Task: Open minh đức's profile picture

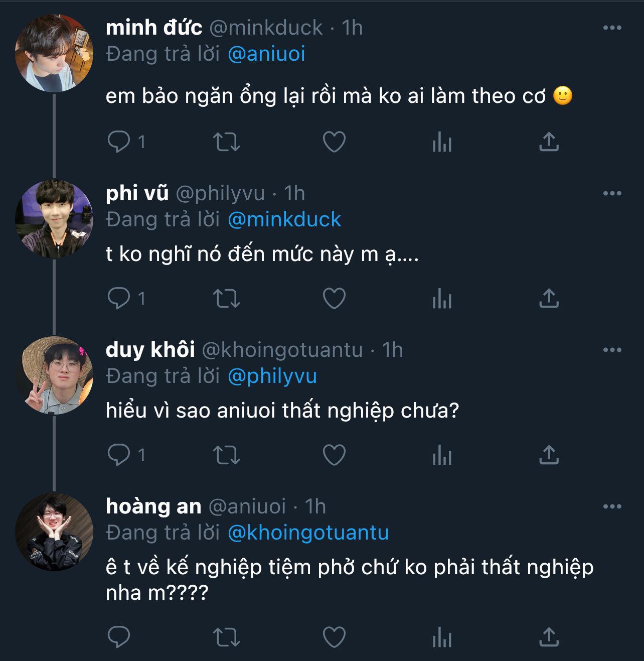Action: tap(54, 53)
